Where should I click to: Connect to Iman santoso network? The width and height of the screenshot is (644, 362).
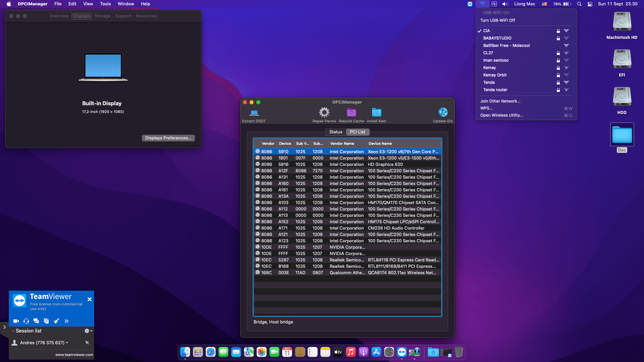tap(526, 60)
